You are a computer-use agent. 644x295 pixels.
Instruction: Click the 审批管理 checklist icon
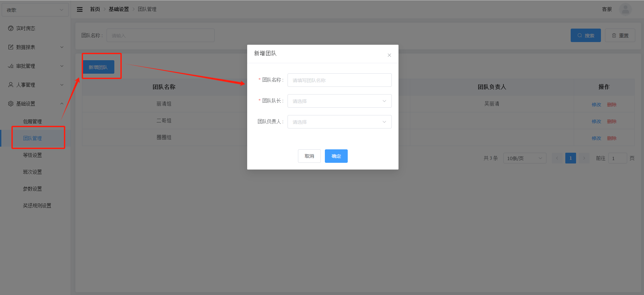11,66
